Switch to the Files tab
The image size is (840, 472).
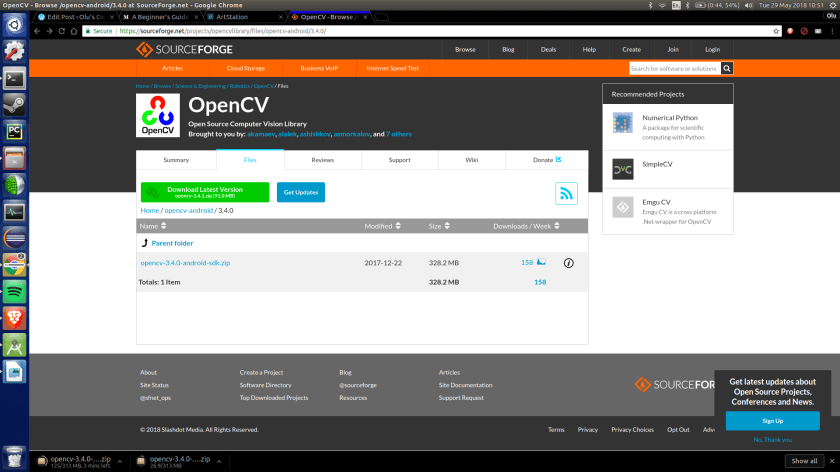coord(250,160)
